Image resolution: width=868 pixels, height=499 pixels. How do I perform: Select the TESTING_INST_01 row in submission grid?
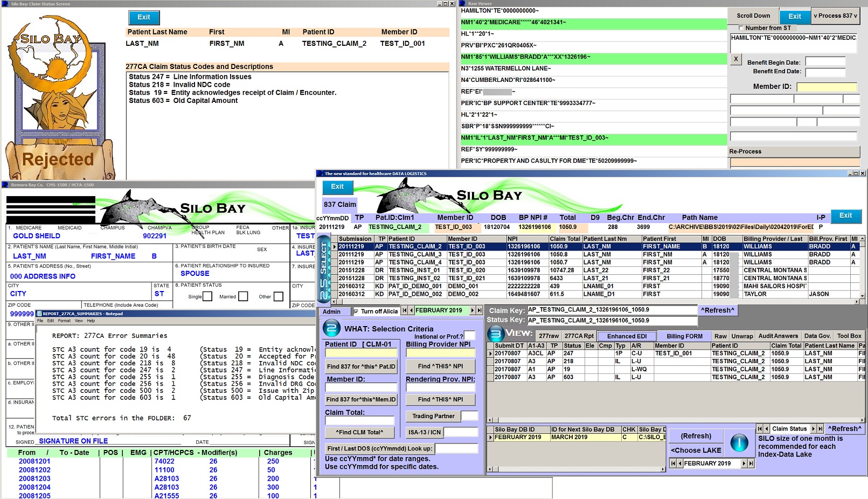[x=595, y=271]
